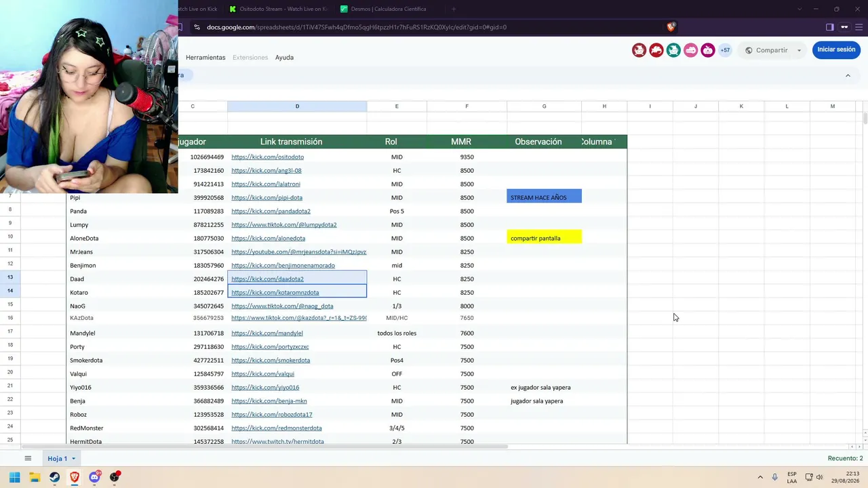Image resolution: width=868 pixels, height=488 pixels.
Task: Select the blue STREAM HACE AÑOS cell
Action: tap(544, 197)
